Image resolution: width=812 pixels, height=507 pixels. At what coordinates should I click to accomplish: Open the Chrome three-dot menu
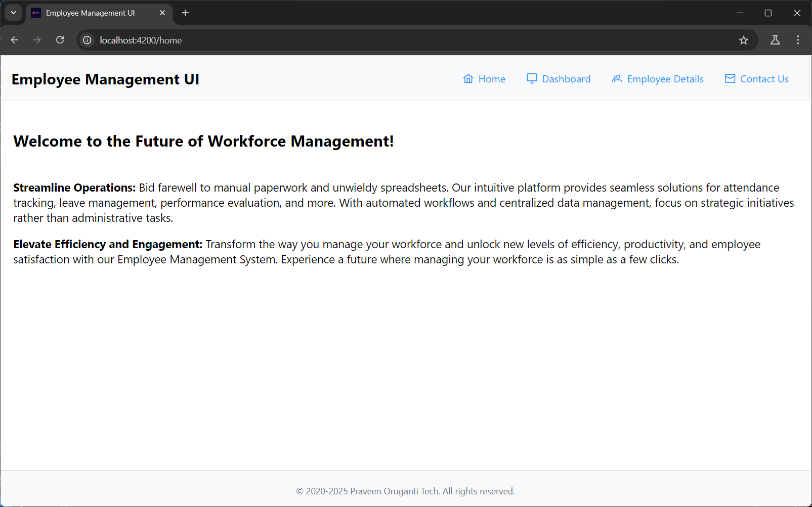(798, 40)
